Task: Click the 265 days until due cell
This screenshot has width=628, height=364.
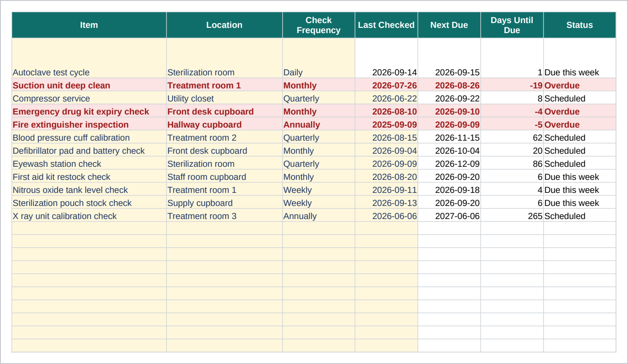Action: point(512,216)
